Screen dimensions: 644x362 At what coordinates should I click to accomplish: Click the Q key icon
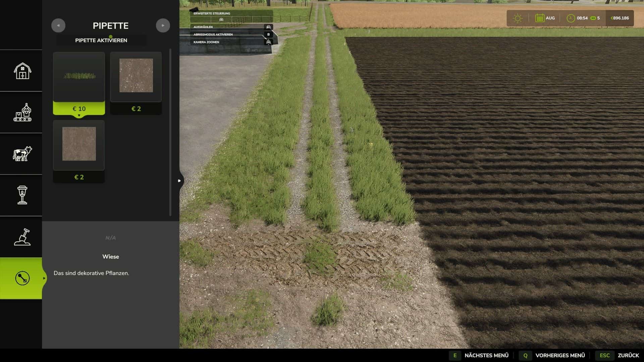[x=525, y=355]
